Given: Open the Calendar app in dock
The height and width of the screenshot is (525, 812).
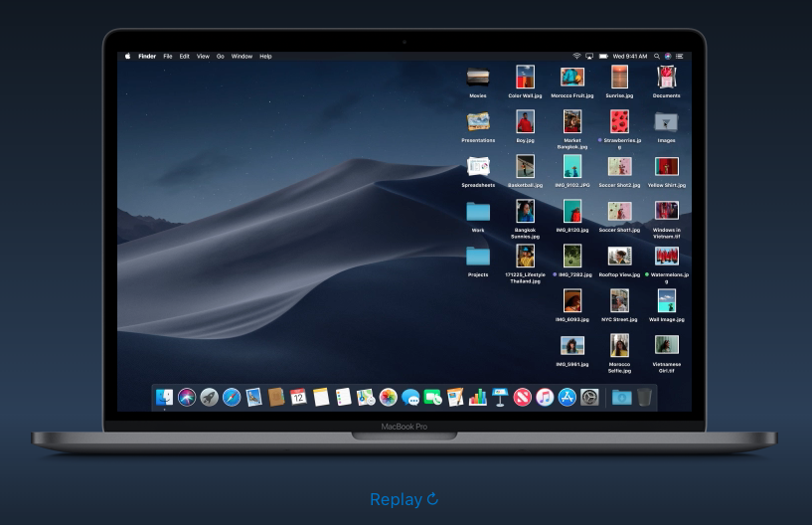Looking at the screenshot, I should [x=298, y=398].
